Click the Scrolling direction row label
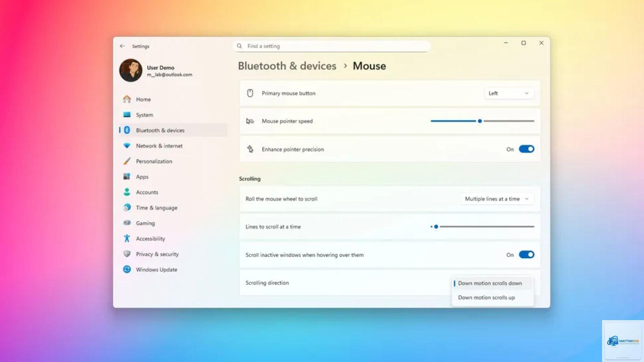The height and width of the screenshot is (362, 644). pos(267,283)
